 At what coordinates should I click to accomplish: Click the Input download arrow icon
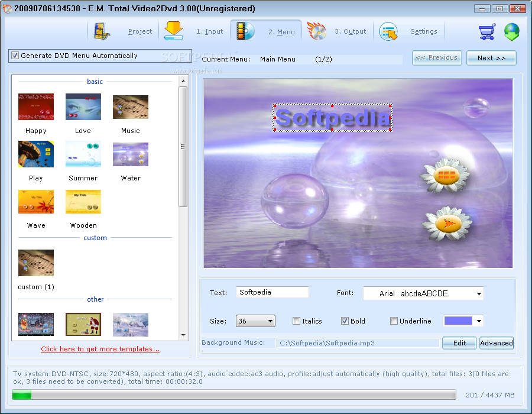pyautogui.click(x=174, y=31)
